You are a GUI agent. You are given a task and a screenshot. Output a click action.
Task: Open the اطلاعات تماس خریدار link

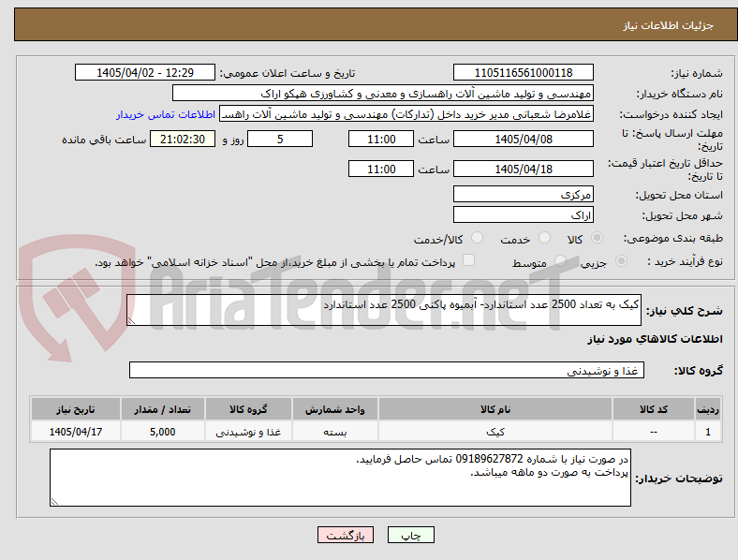(166, 114)
